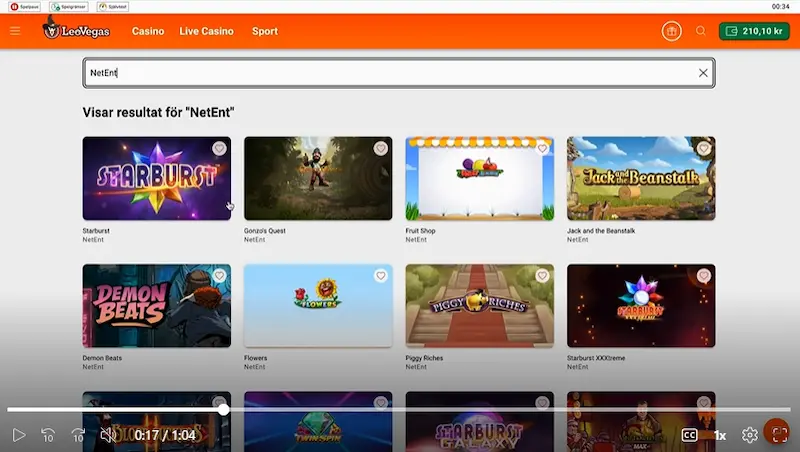
Task: Open the Sport tab
Action: 265,31
